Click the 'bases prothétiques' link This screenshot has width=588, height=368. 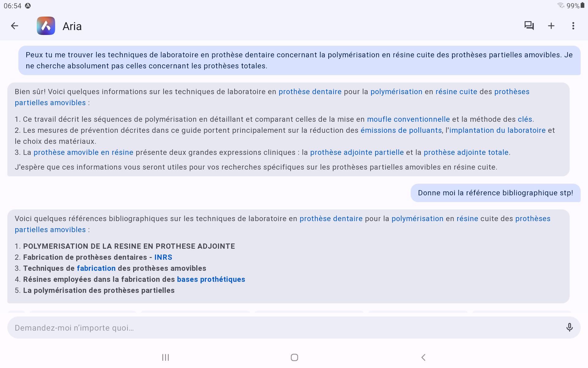[211, 279]
